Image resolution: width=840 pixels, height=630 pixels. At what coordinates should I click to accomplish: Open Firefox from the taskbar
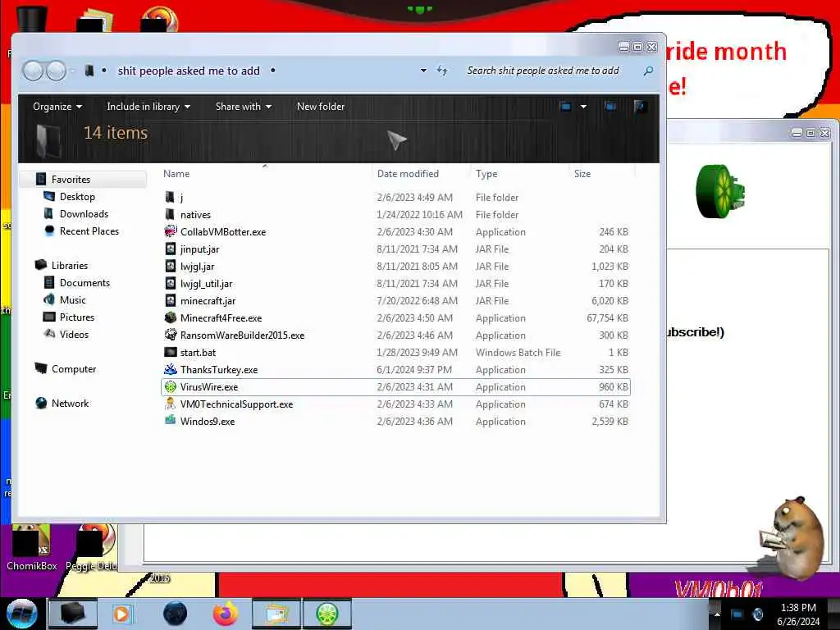click(x=226, y=614)
